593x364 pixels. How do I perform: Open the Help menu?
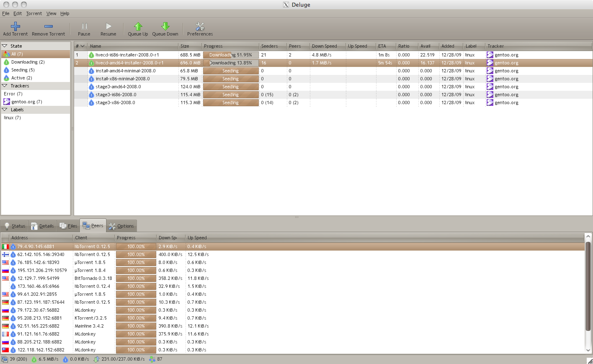point(64,13)
